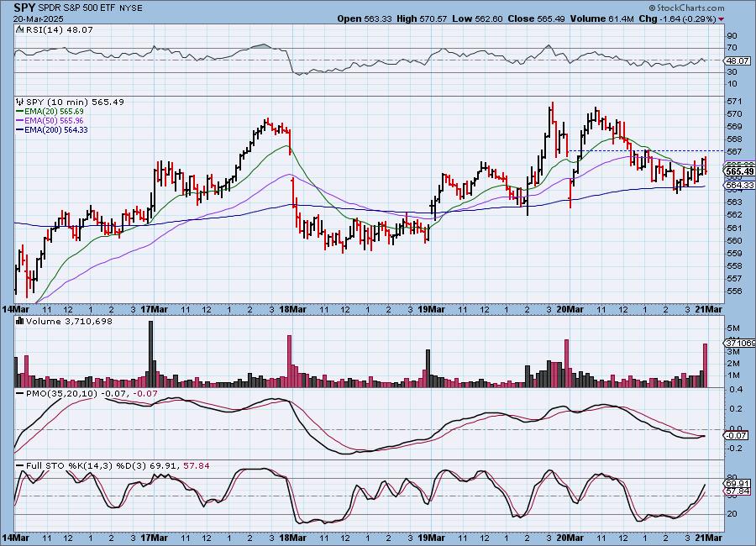Click the SPY ticker symbol in the title

[x=23, y=8]
